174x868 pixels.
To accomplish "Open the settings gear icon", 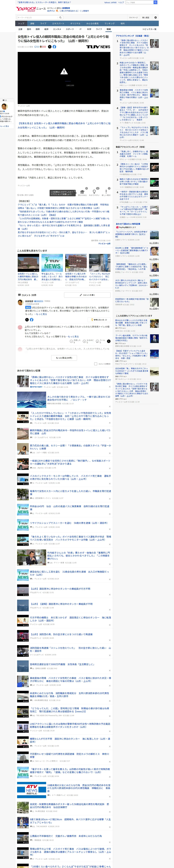I will pos(155,18).
